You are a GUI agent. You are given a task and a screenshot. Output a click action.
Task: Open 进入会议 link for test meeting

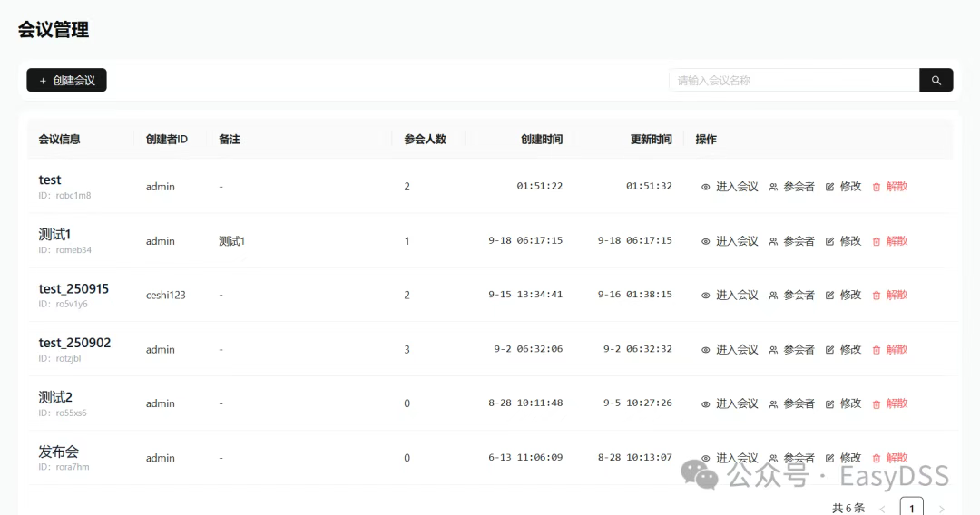pyautogui.click(x=737, y=187)
